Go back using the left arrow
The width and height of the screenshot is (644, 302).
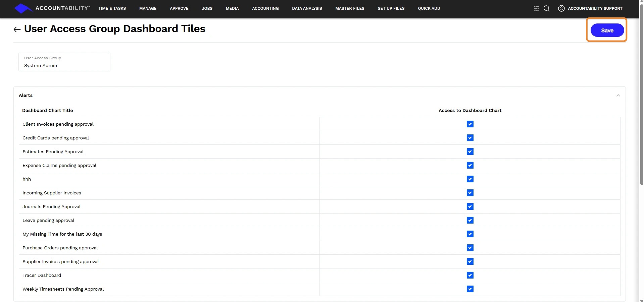coord(17,29)
